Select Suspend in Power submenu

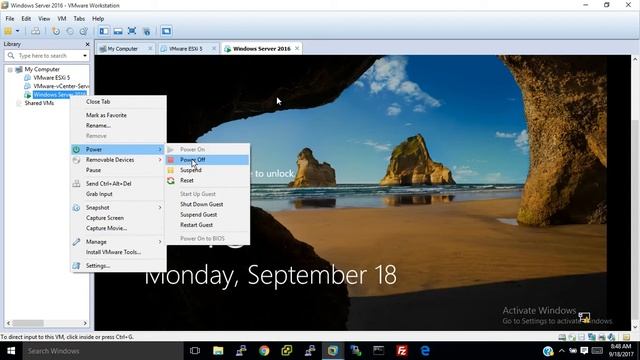tap(208, 170)
